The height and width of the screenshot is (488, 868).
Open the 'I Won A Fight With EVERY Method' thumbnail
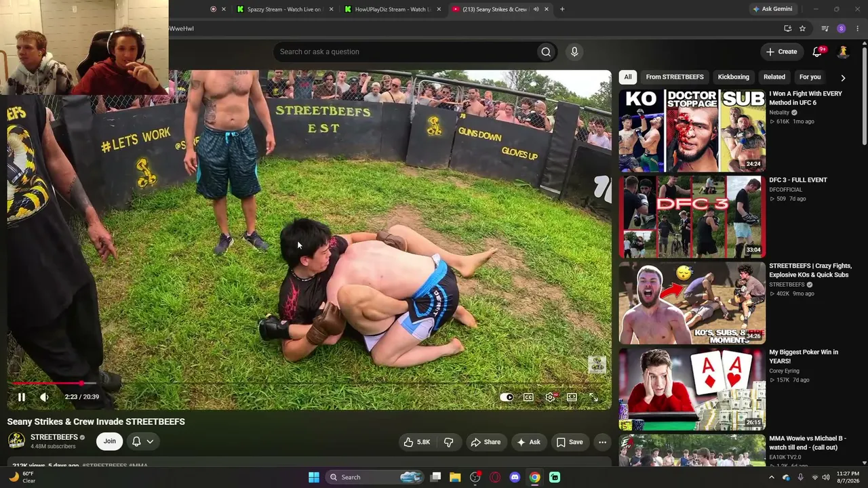(692, 131)
